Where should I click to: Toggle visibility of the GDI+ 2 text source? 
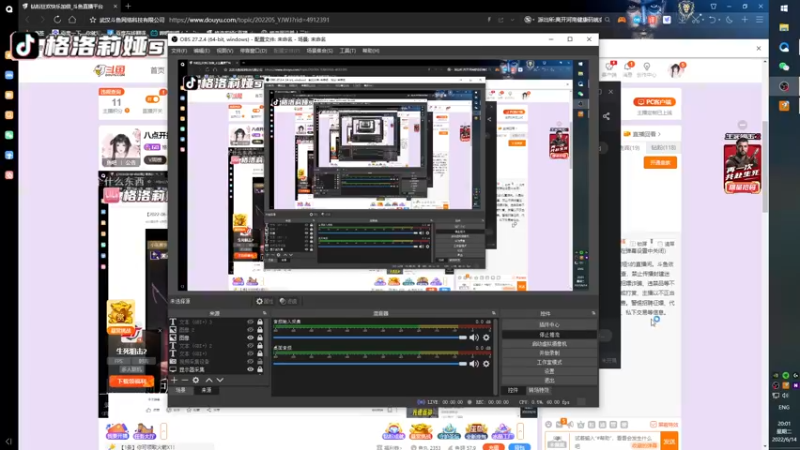pos(251,346)
